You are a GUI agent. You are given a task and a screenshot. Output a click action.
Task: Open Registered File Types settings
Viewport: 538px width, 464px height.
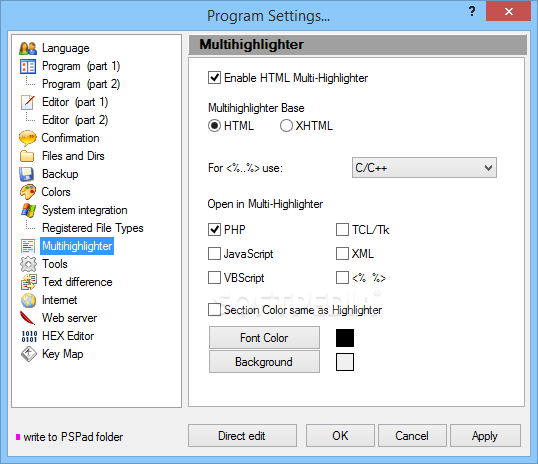[93, 228]
